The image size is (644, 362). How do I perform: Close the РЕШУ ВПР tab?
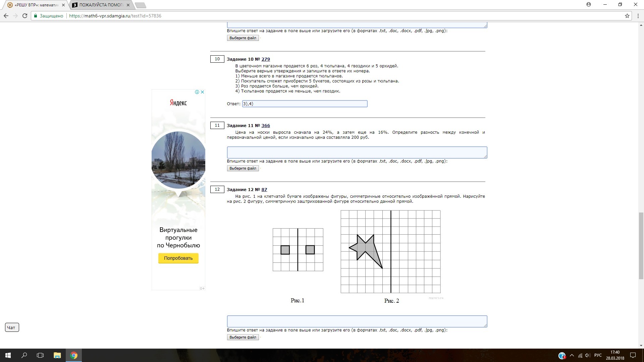coord(63,5)
